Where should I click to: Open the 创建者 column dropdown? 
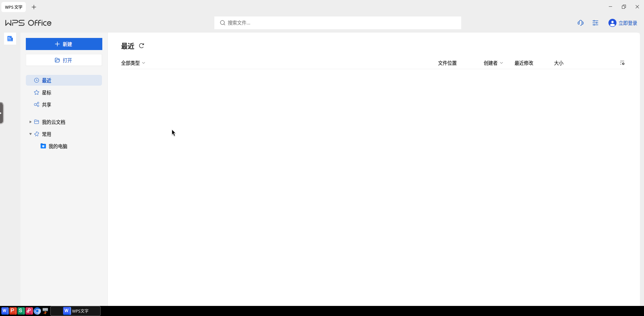(x=493, y=63)
